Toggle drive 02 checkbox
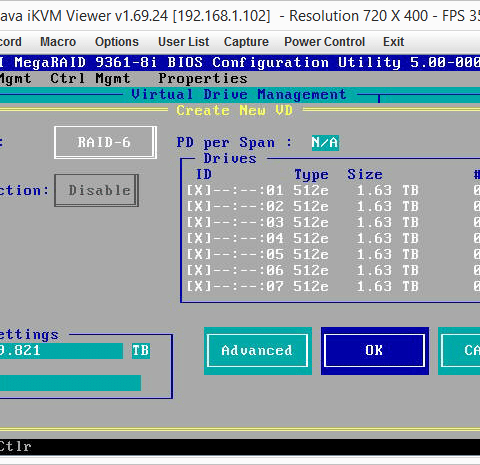Screen dimensions: 480x465 [x=199, y=206]
